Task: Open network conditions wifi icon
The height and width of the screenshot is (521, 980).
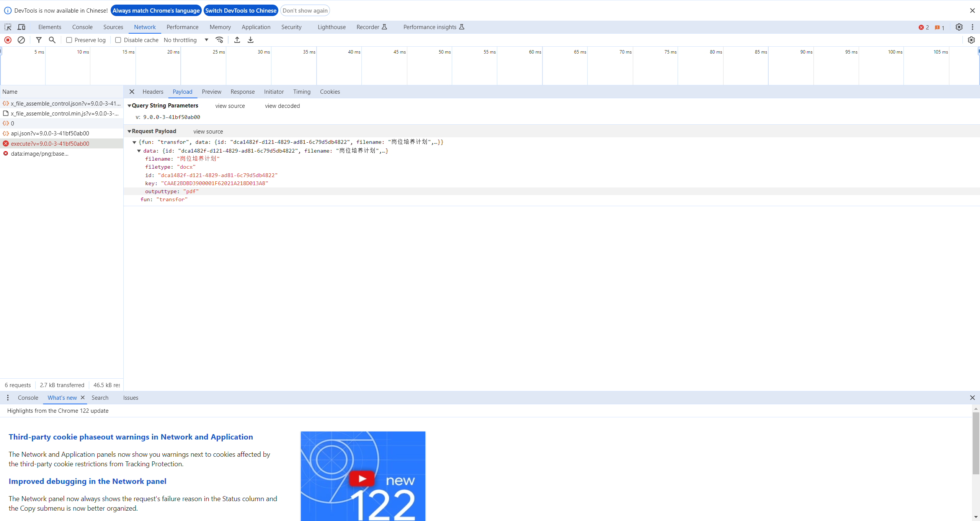Action: pos(219,40)
